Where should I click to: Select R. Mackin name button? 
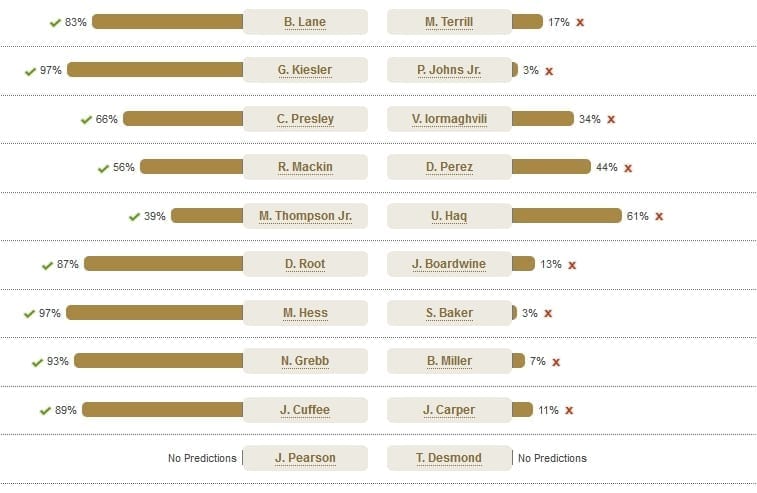pyautogui.click(x=305, y=167)
